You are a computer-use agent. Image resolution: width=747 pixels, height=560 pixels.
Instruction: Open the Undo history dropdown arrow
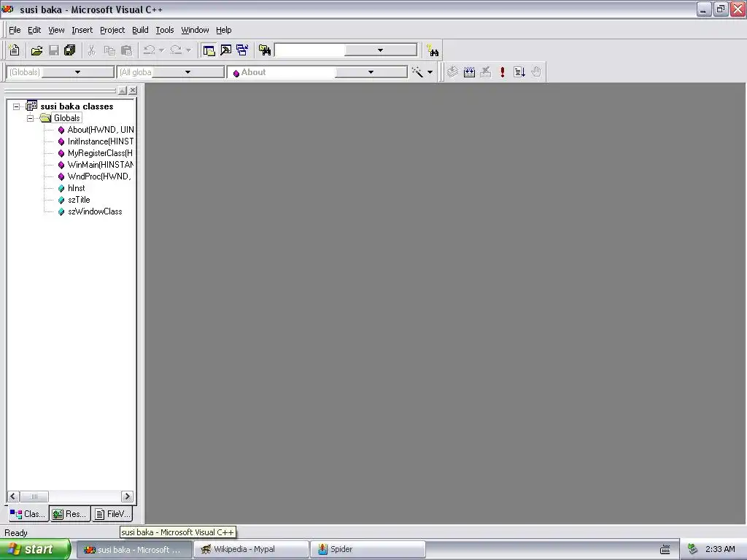161,50
